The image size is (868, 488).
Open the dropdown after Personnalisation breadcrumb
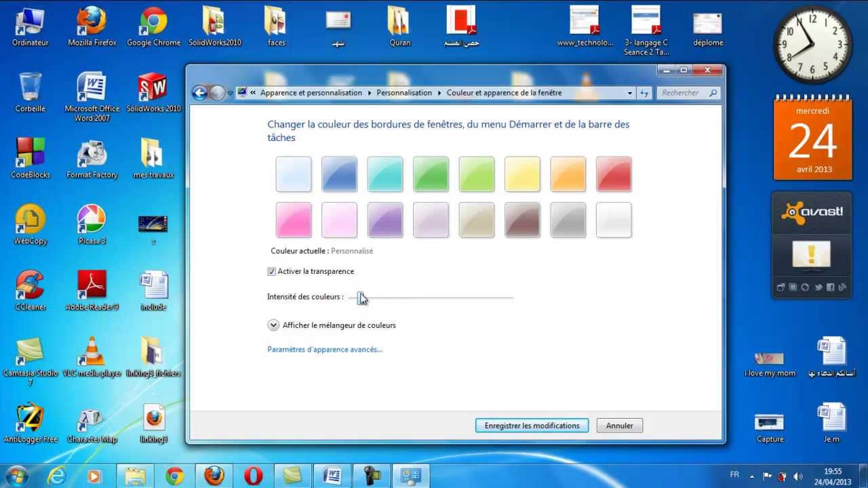coord(439,93)
